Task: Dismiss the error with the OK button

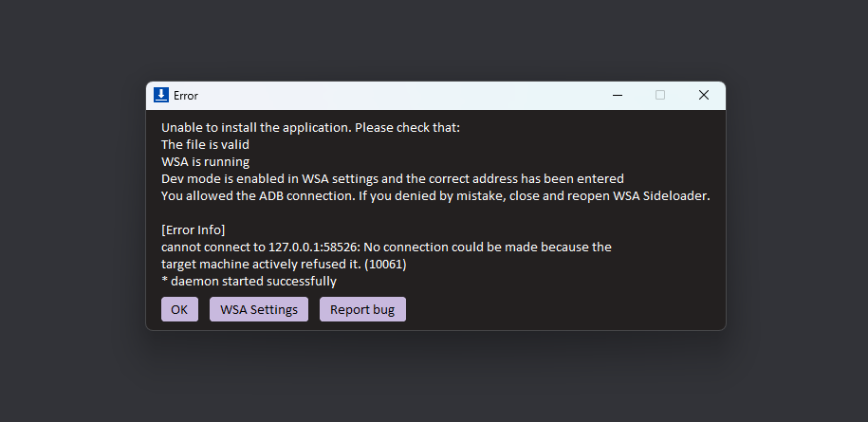Action: click(179, 309)
